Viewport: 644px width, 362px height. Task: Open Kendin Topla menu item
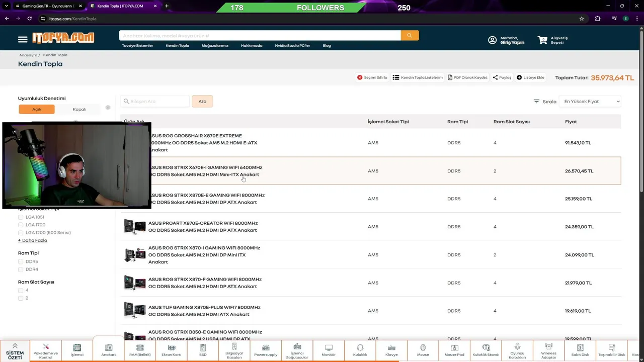178,45
